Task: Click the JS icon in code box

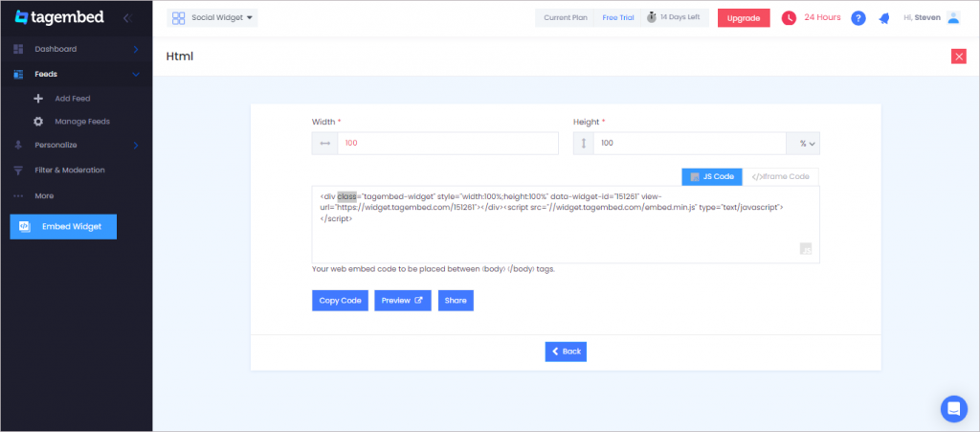Action: (806, 249)
